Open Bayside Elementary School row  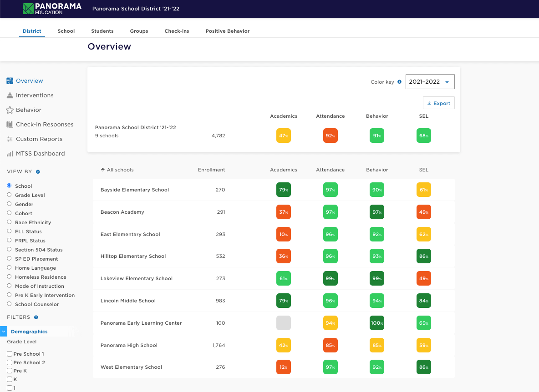click(274, 190)
